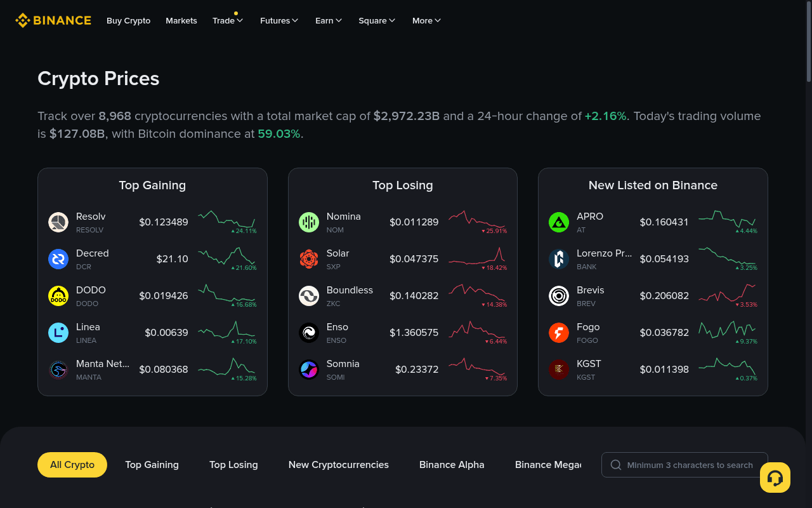812x508 pixels.
Task: Click the page vertical scrollbar
Action: pos(809,41)
